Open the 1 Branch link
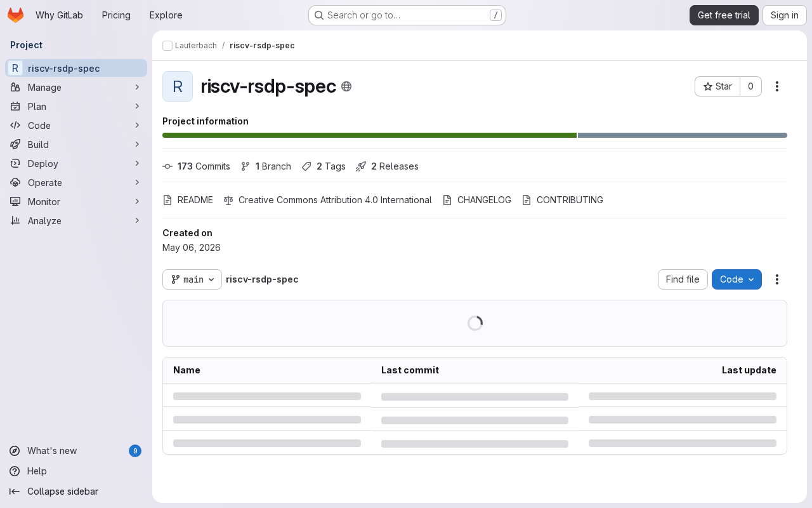Image resolution: width=812 pixels, height=508 pixels. pyautogui.click(x=266, y=166)
